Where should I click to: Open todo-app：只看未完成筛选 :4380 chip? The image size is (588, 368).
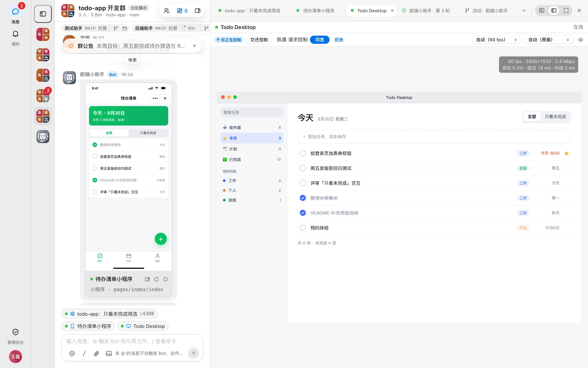[109, 314]
